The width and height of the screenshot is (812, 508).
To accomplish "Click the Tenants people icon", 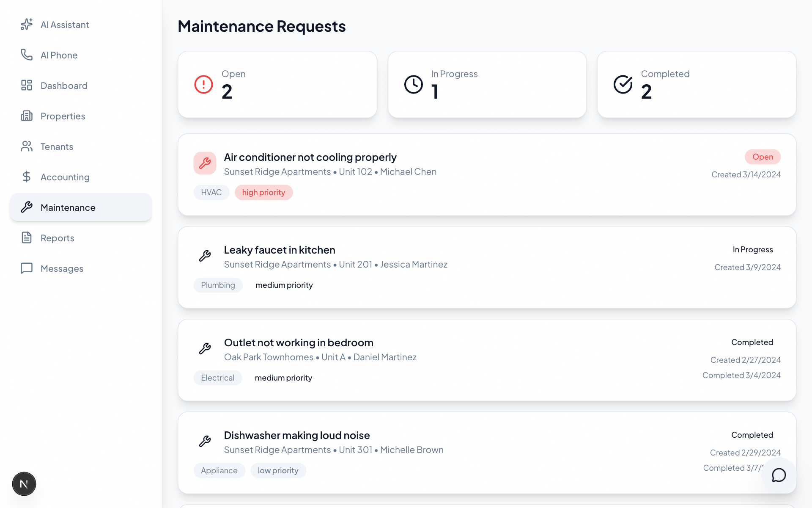I will coord(27,146).
